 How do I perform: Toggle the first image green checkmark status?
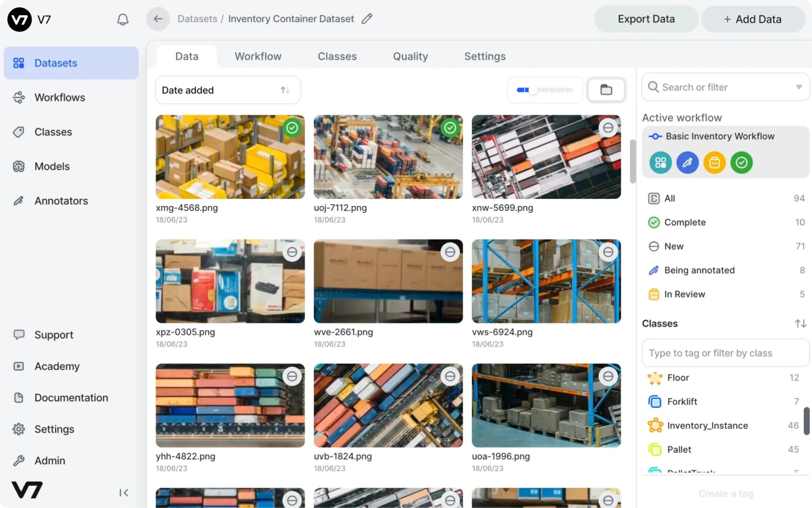tap(292, 128)
